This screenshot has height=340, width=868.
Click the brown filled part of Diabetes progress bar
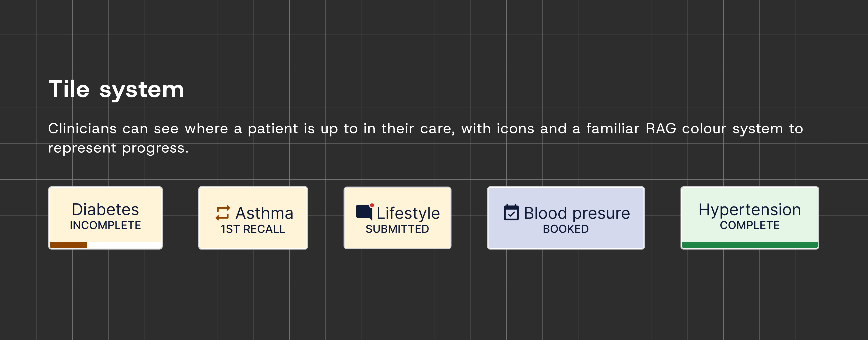(x=68, y=245)
